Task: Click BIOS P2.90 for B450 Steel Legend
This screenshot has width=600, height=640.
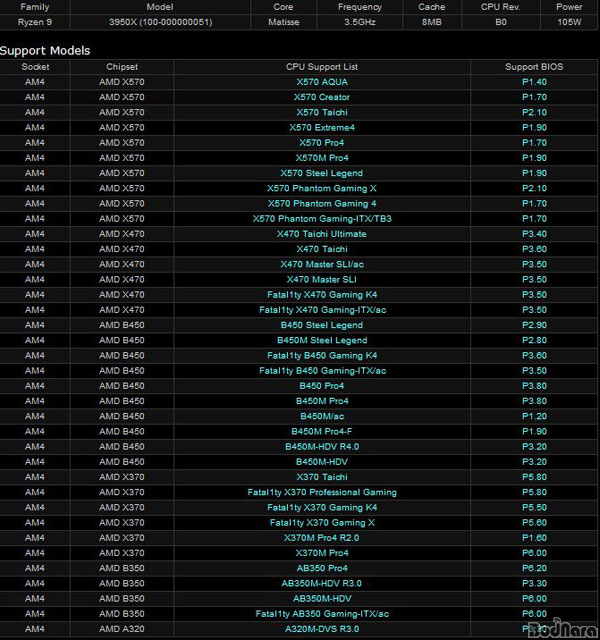Action: (534, 325)
